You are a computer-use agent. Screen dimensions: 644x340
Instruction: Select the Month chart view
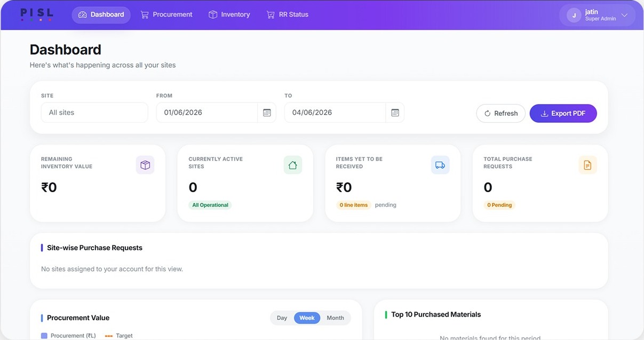[x=335, y=318]
